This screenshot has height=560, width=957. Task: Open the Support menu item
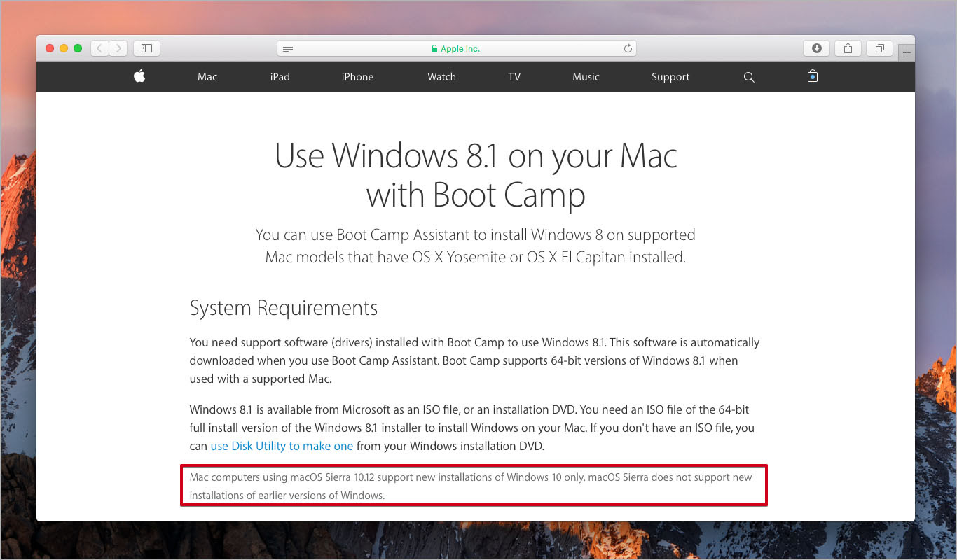click(x=670, y=77)
